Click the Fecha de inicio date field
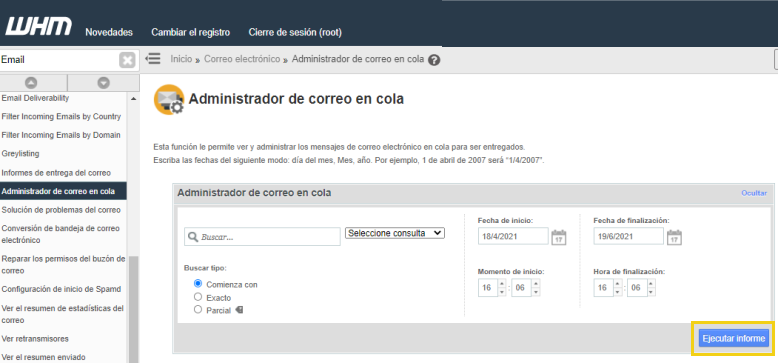This screenshot has height=363, width=778. [x=514, y=237]
